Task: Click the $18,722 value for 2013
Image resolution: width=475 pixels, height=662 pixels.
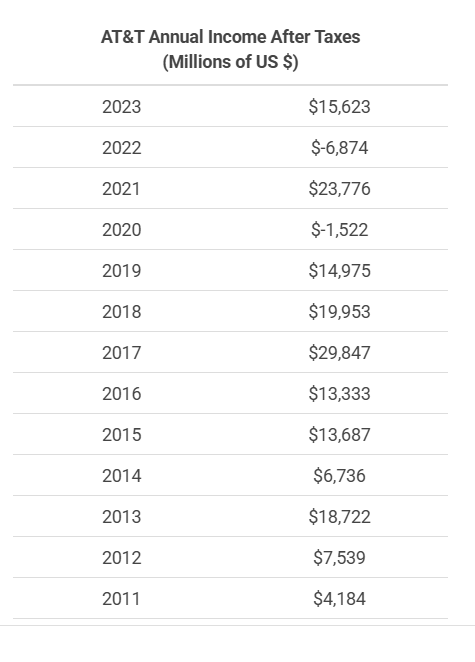Action: (339, 516)
